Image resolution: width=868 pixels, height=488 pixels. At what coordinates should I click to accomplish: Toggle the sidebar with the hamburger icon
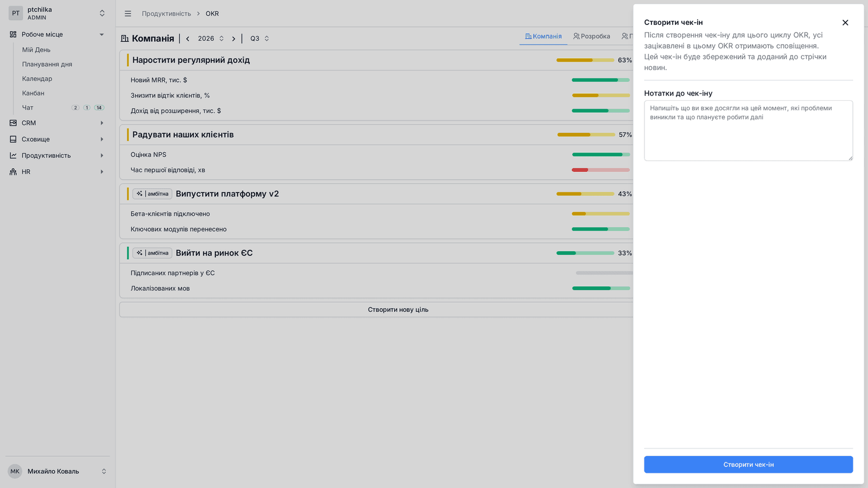128,14
